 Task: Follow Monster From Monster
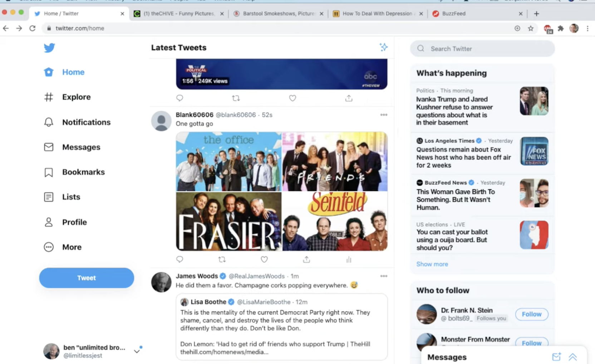[x=532, y=343]
